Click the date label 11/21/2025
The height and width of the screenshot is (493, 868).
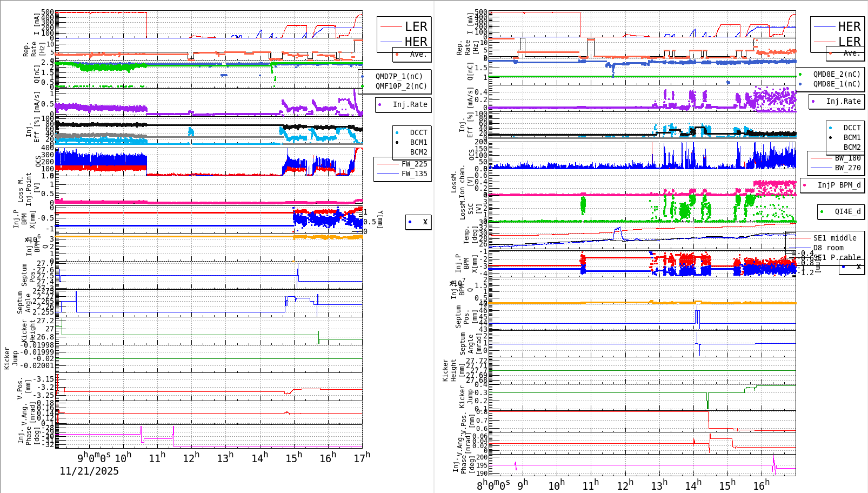tap(90, 471)
